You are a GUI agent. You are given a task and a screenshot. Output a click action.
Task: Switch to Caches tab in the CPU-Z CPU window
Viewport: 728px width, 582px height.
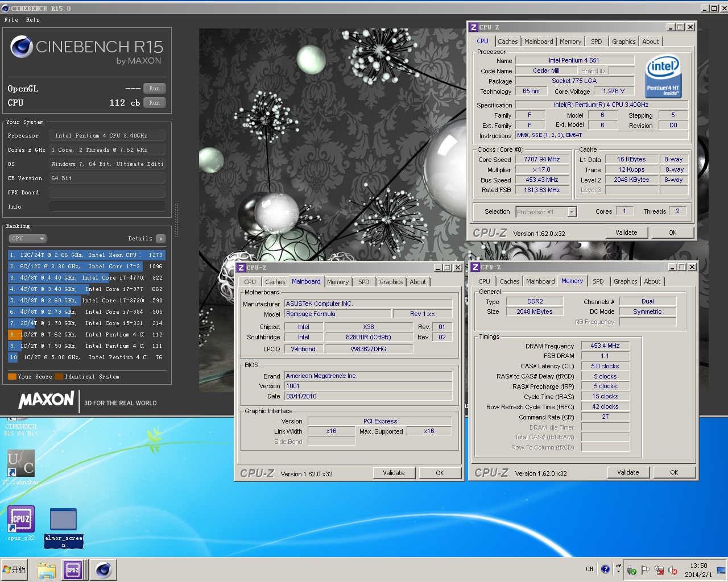tap(508, 41)
